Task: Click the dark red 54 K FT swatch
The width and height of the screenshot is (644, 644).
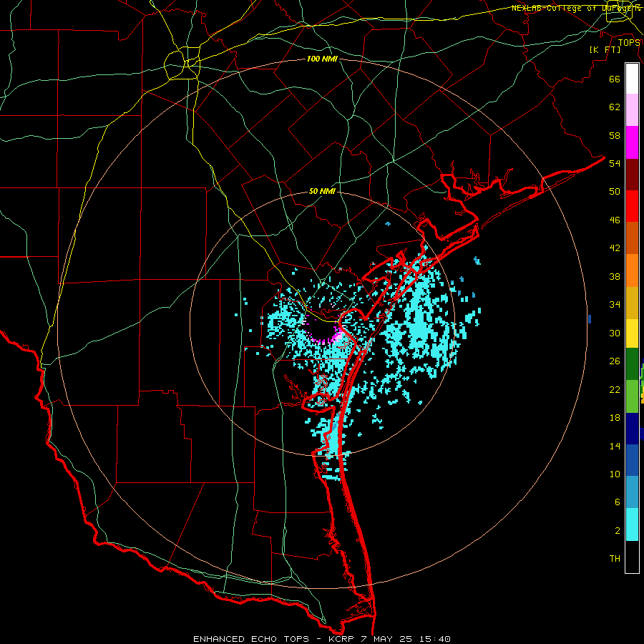Action: pos(632,175)
